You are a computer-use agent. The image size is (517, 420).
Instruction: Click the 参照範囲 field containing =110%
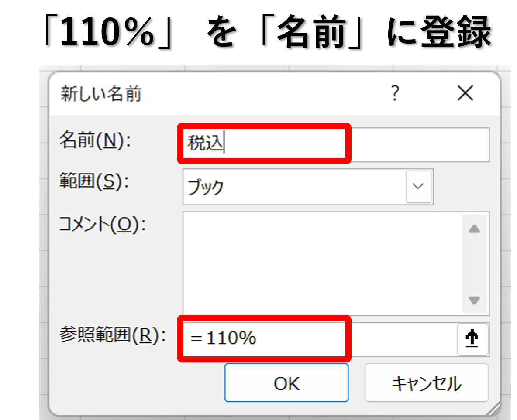tap(320, 338)
